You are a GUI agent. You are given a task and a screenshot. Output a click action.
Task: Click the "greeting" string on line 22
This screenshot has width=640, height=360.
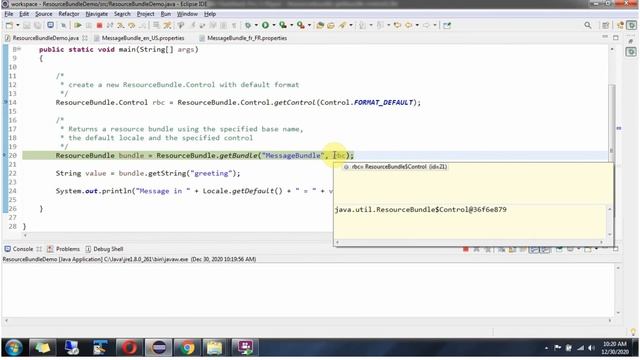(211, 173)
